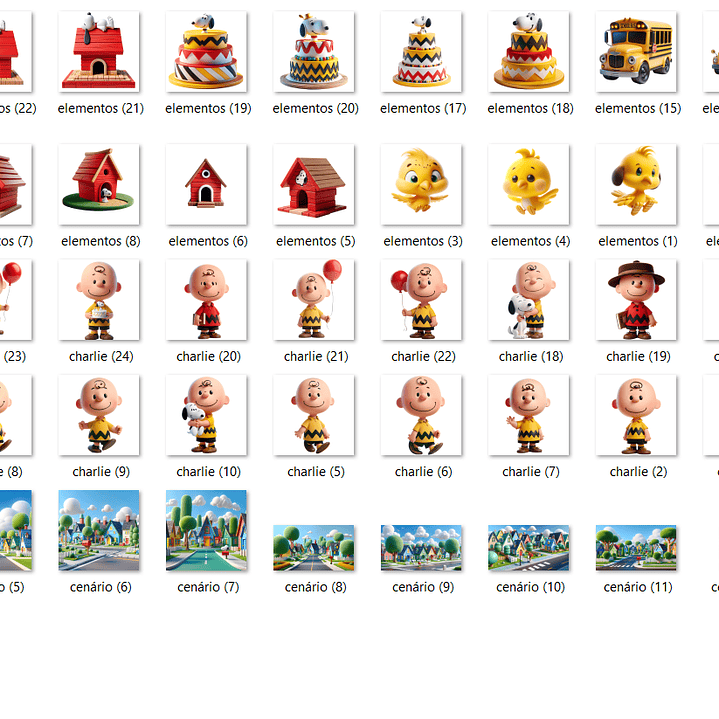Choose the charlie (19) image wearing hat

pos(636,300)
